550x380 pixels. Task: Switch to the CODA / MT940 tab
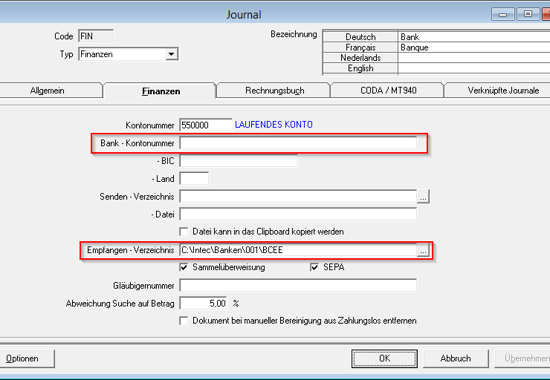(x=388, y=91)
